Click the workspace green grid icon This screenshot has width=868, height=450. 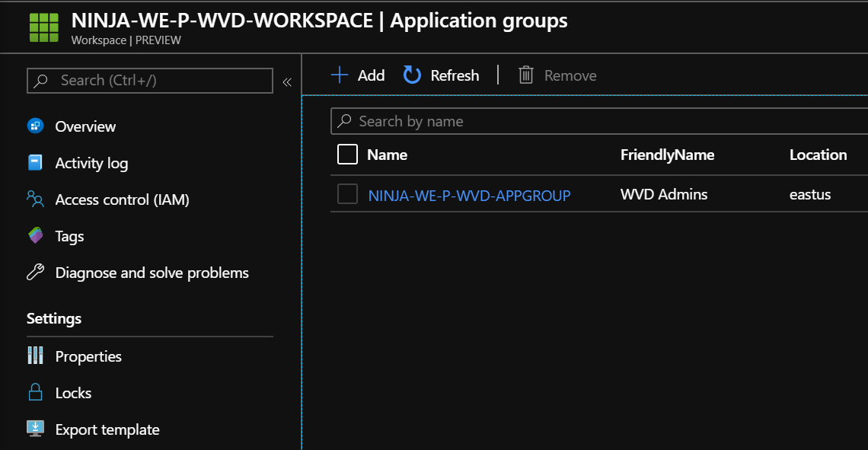click(x=43, y=26)
